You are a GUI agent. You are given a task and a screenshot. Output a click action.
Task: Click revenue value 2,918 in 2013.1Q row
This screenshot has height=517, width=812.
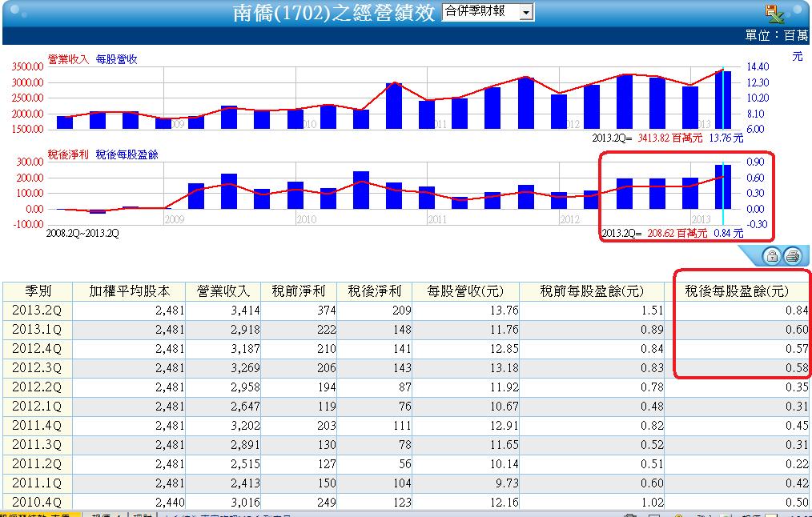(246, 330)
